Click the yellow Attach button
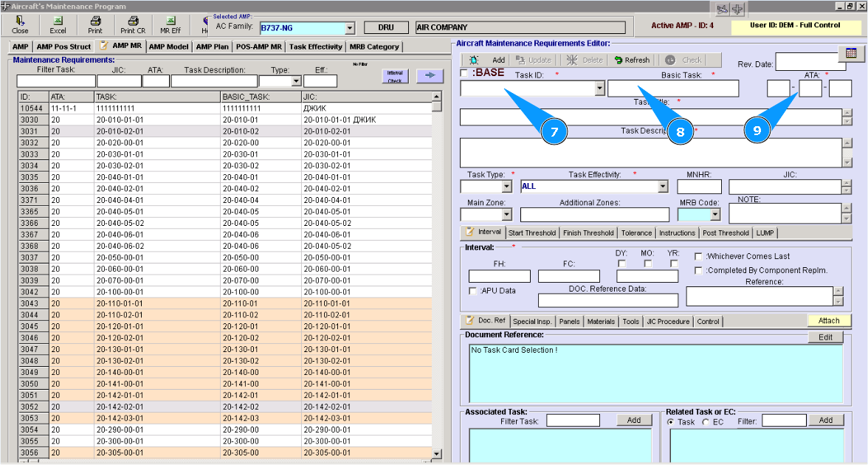 pos(829,320)
